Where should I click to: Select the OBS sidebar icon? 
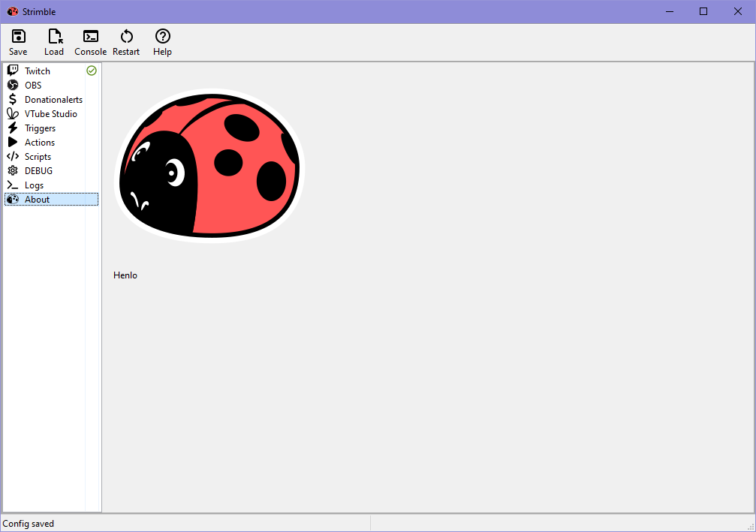13,85
